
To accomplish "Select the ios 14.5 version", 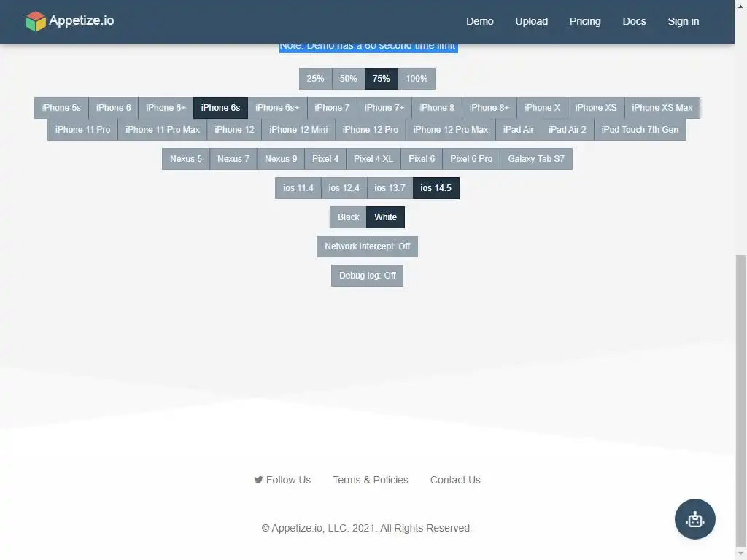I will pyautogui.click(x=436, y=188).
